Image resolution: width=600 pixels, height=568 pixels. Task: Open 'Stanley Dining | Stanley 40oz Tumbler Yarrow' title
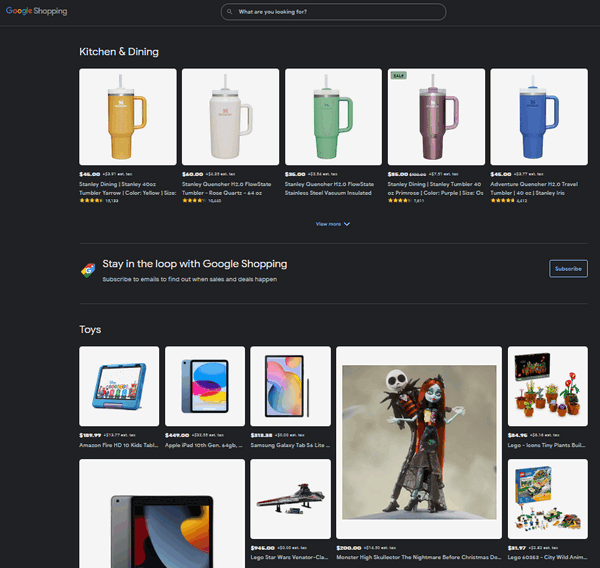tap(128, 188)
